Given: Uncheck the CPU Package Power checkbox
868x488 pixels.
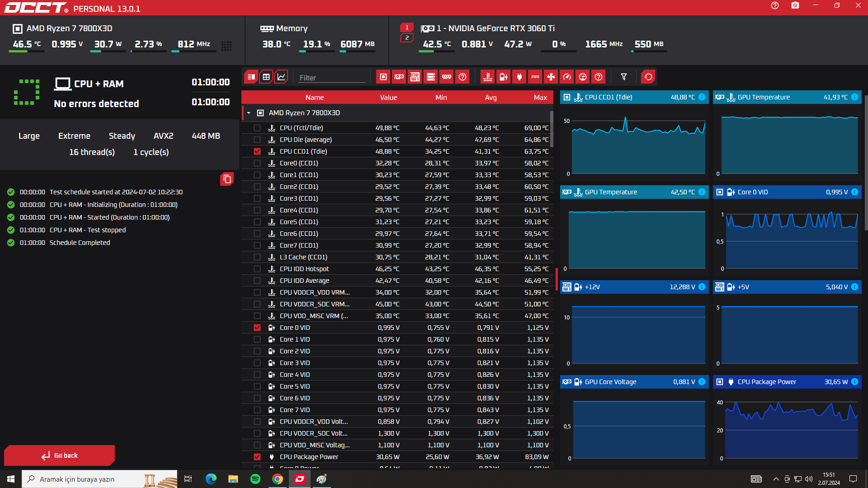Looking at the screenshot, I should 257,457.
